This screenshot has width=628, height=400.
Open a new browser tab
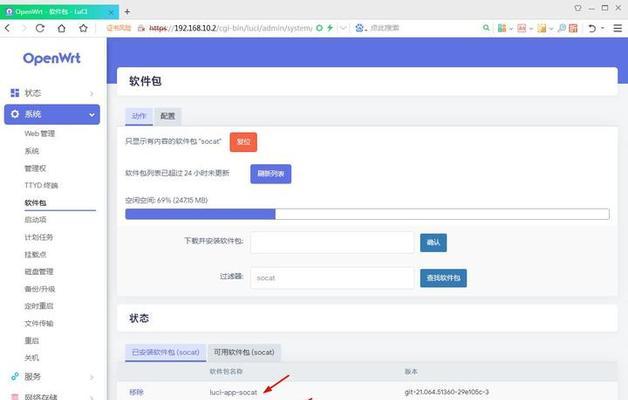(127, 12)
